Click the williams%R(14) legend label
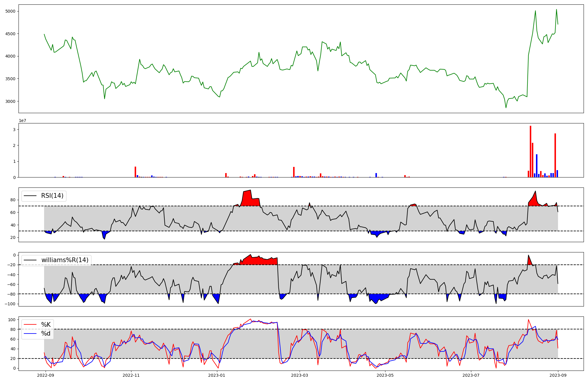 (65, 260)
